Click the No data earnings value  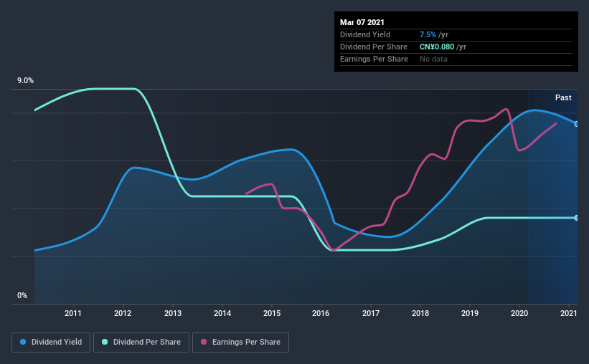tap(433, 59)
